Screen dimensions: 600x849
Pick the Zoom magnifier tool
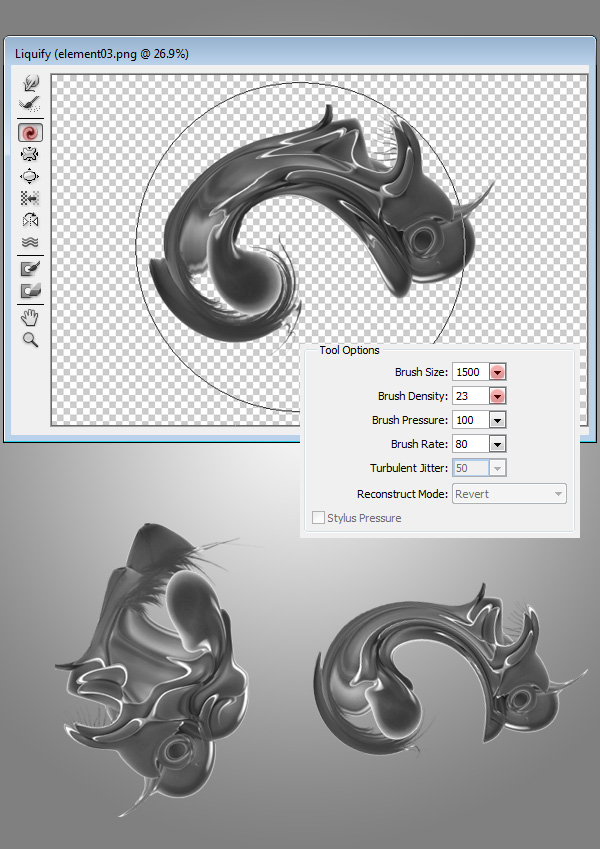pos(30,340)
